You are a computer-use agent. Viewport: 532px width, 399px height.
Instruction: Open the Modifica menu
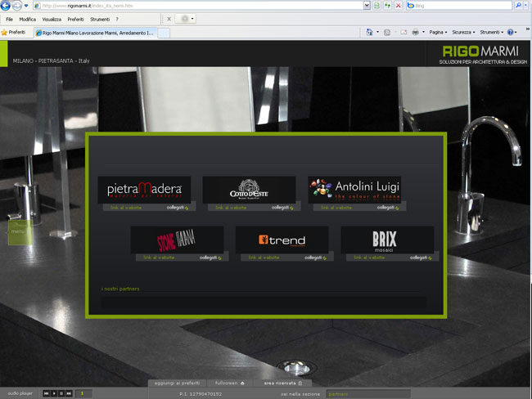pyautogui.click(x=28, y=20)
